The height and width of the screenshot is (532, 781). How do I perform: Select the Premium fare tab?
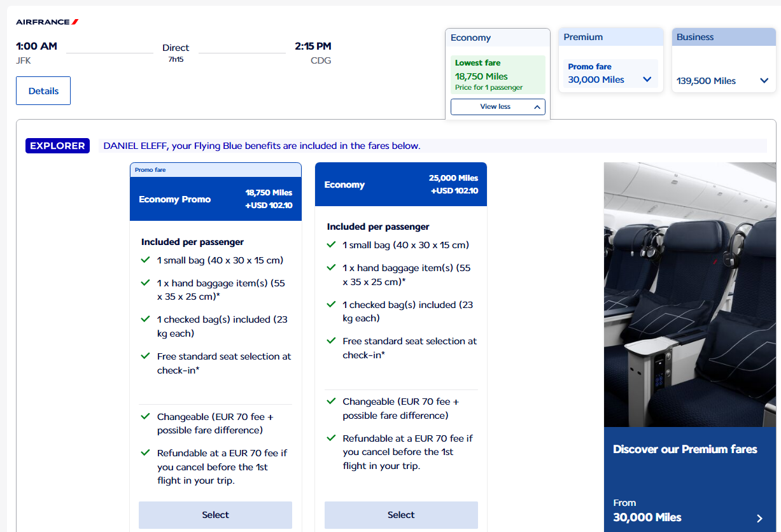coord(612,37)
